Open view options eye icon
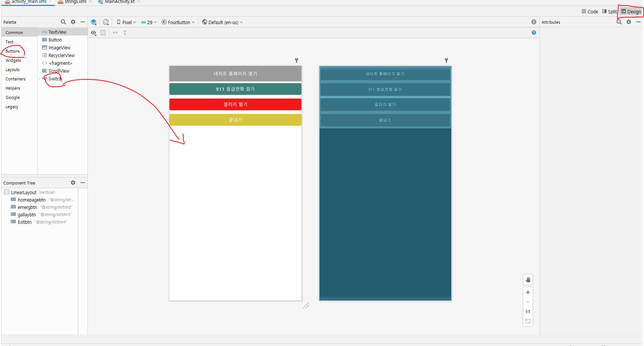This screenshot has height=346, width=644. click(x=94, y=33)
